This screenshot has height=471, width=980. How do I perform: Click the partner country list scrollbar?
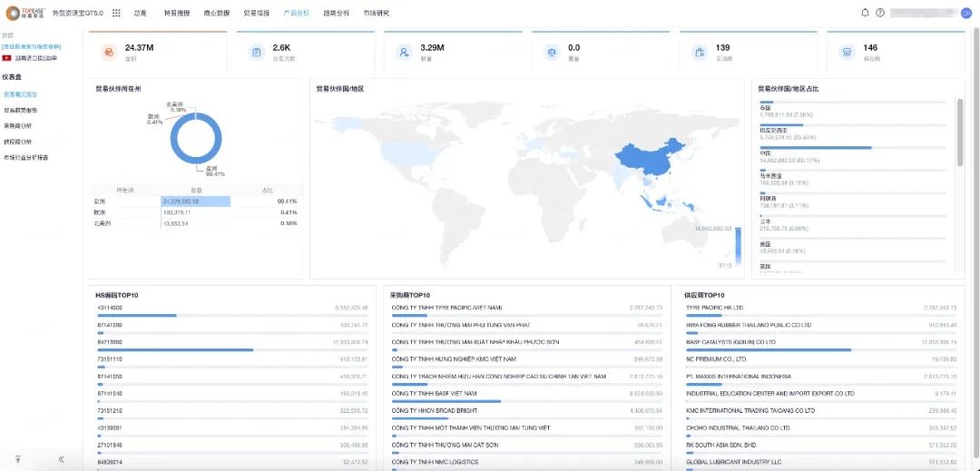click(960, 132)
